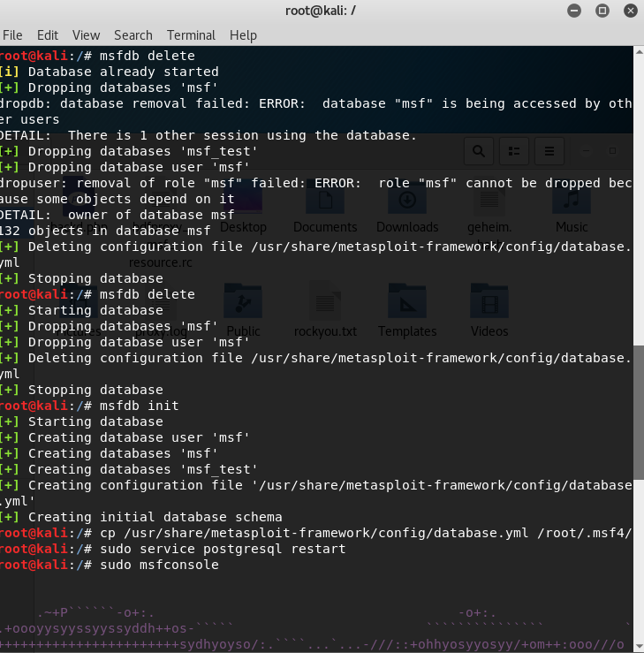Open the Terminal menu
The height and width of the screenshot is (653, 644).
[191, 35]
